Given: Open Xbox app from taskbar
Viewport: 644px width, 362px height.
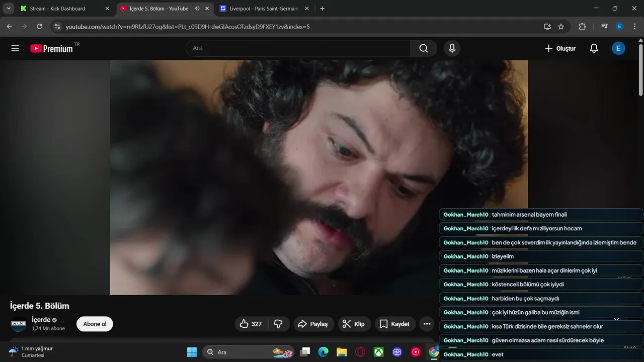Looking at the screenshot, I should (379, 352).
